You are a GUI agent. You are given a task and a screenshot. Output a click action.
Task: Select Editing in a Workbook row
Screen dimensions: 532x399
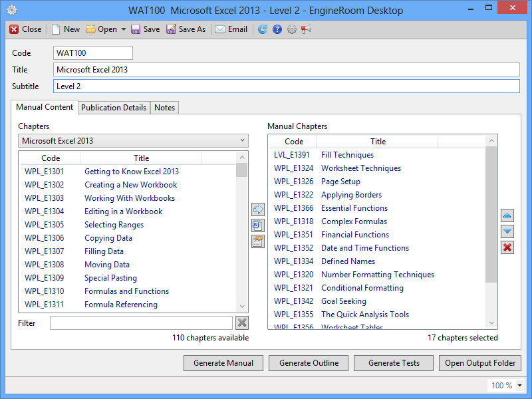tap(128, 211)
